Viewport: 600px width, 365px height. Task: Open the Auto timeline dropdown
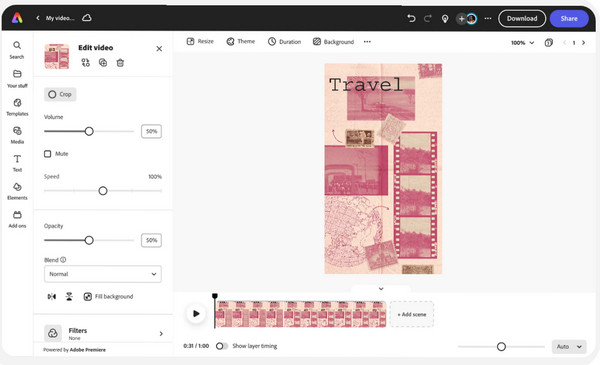569,347
